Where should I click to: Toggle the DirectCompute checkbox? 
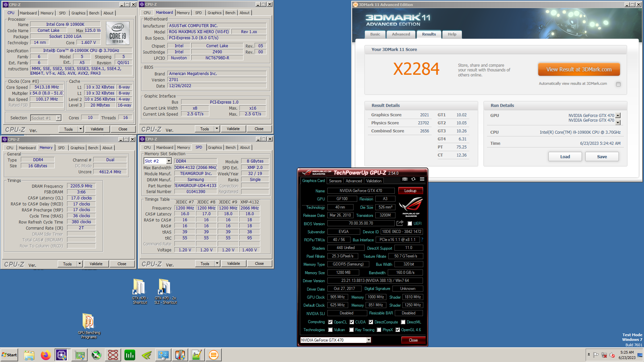click(x=371, y=322)
